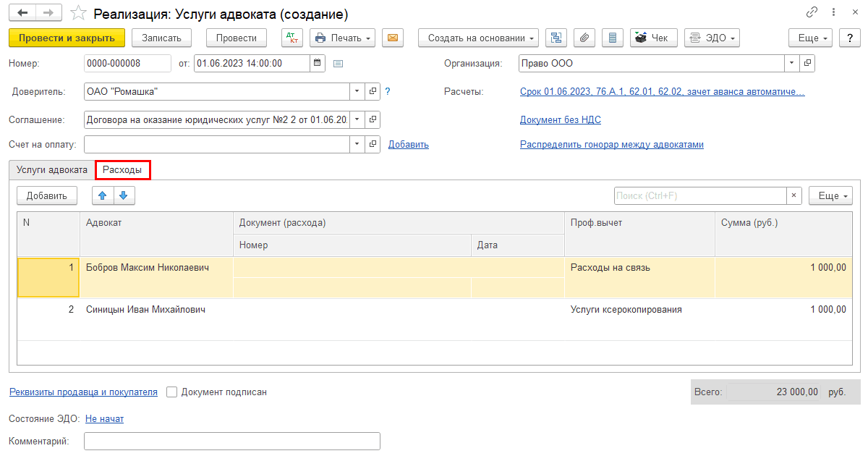Expand the Организация dropdown list
The width and height of the screenshot is (868, 456).
click(792, 64)
